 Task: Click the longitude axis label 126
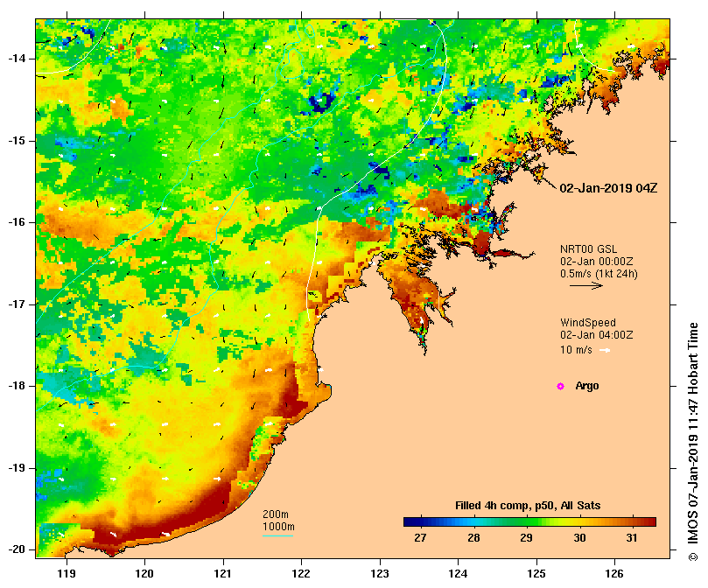(x=614, y=574)
